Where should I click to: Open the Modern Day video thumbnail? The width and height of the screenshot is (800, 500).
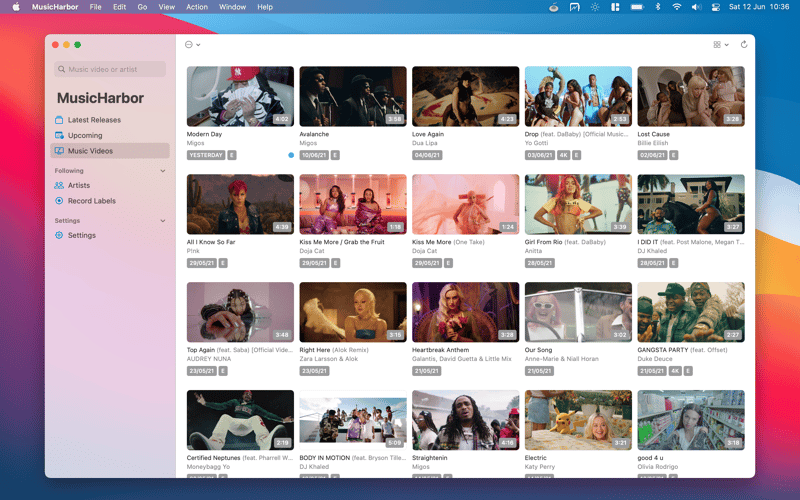(240, 96)
